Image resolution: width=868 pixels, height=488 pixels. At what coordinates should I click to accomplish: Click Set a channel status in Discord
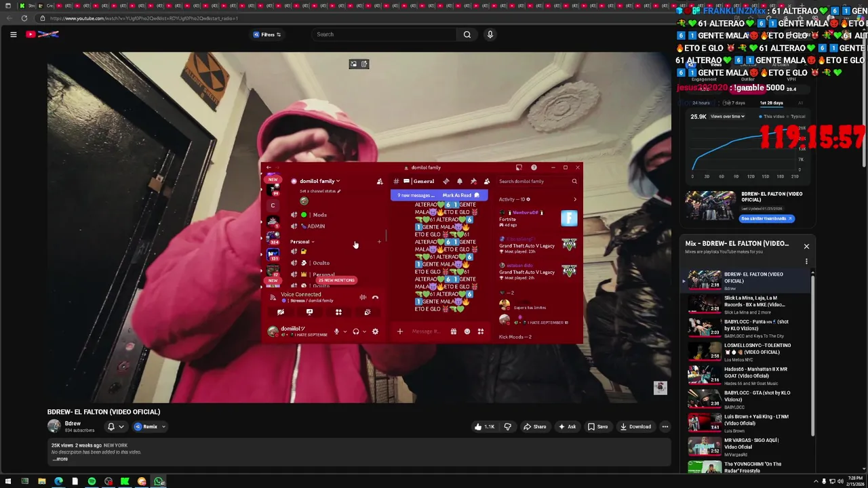320,191
